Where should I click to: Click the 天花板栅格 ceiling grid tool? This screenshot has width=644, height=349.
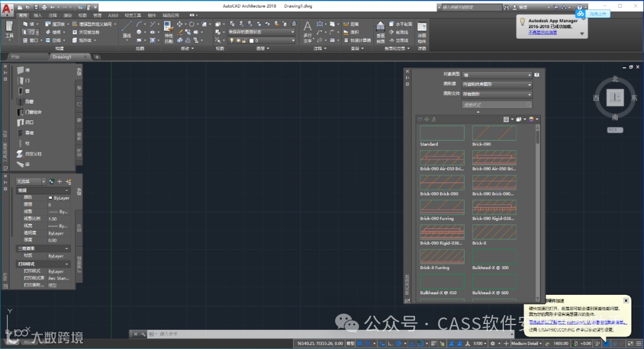(x=86, y=32)
